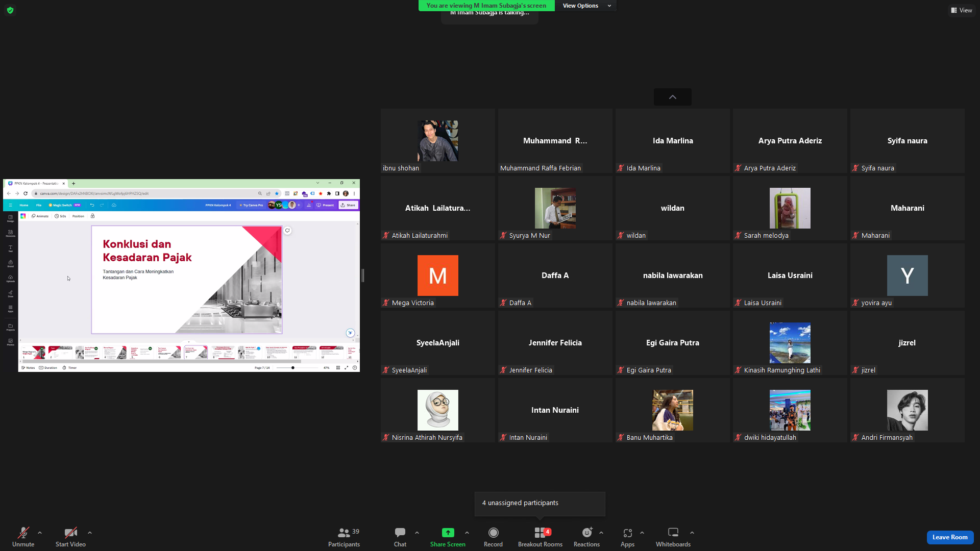Toggle Record in Zoom toolbar
This screenshot has width=980, height=551.
(x=493, y=537)
